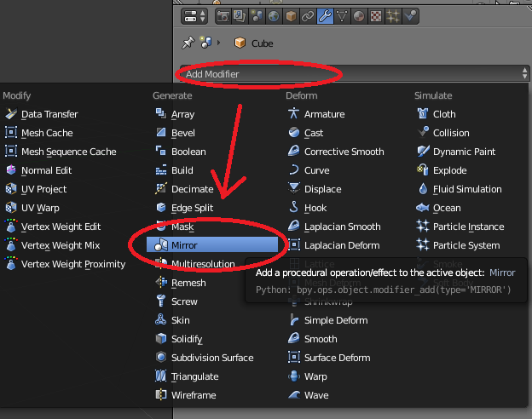The width and height of the screenshot is (532, 419).
Task: Open the Render Layers properties tab
Action: (x=240, y=16)
